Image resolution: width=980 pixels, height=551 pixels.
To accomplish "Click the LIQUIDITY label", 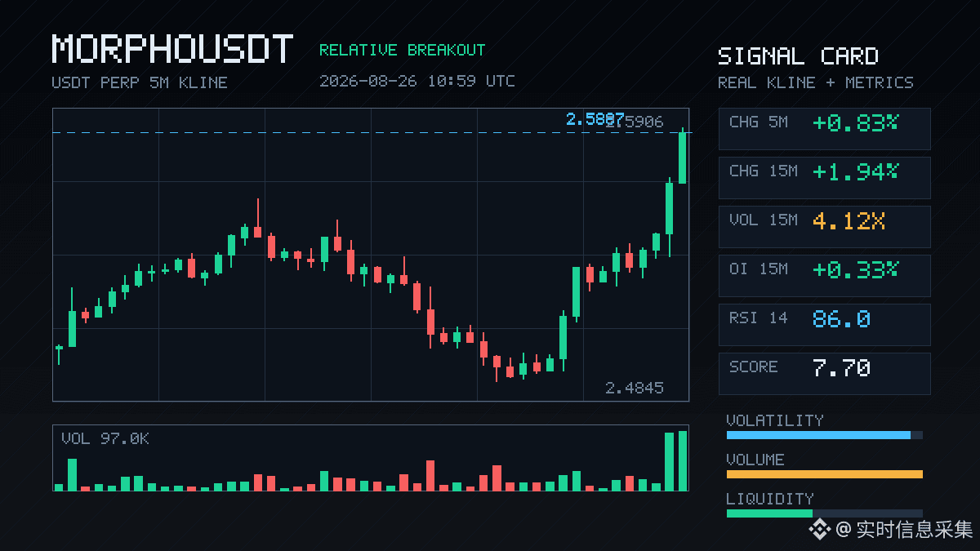I will click(770, 499).
